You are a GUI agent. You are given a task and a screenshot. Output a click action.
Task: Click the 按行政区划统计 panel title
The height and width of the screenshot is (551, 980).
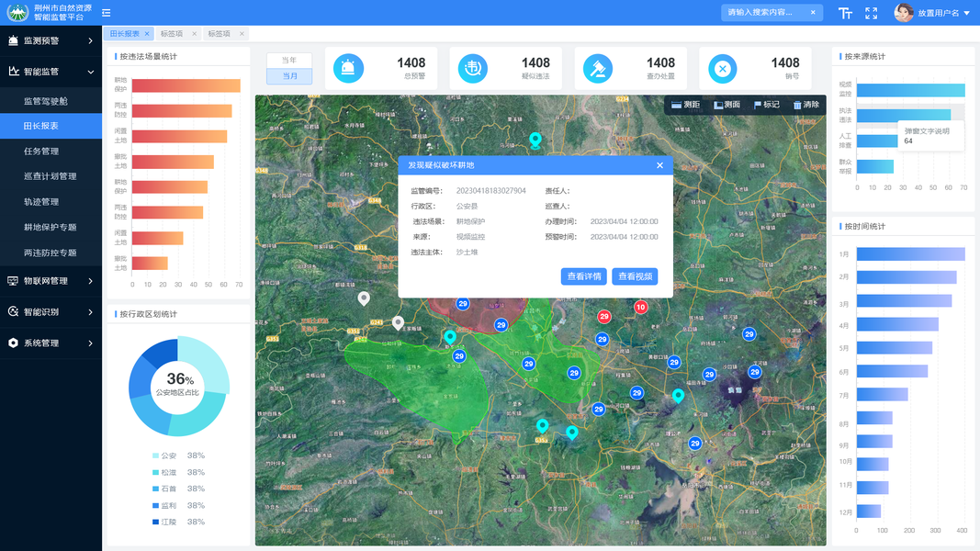click(x=149, y=314)
